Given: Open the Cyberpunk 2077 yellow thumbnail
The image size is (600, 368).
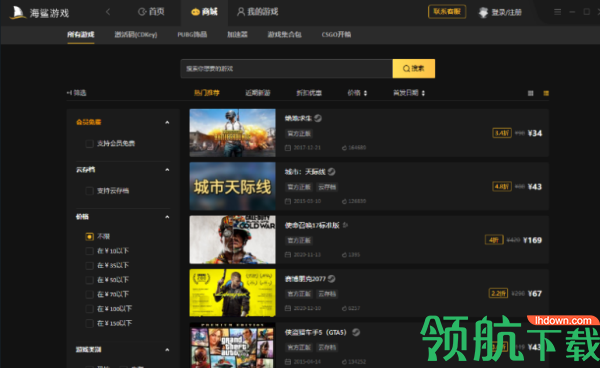Looking at the screenshot, I should [232, 293].
